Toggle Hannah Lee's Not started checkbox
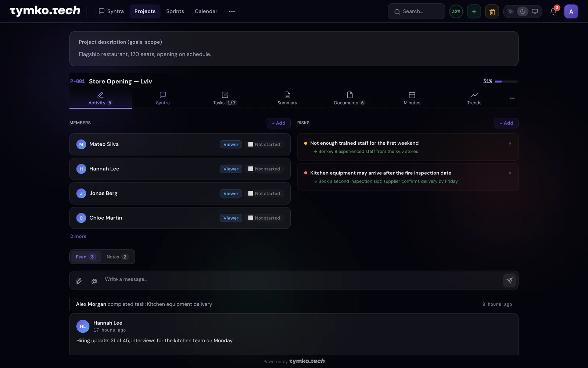 251,169
